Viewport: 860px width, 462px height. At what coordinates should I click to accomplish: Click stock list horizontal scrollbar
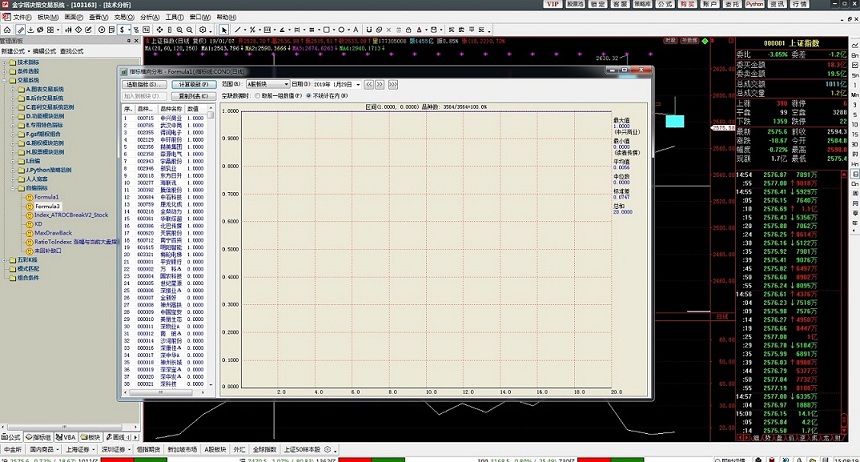[x=165, y=392]
